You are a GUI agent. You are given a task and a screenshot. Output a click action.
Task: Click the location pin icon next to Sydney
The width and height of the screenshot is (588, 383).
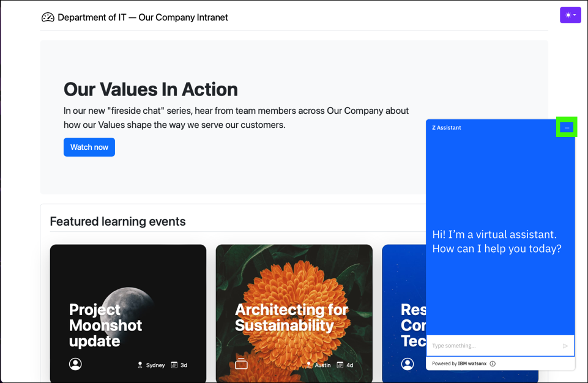[140, 365]
